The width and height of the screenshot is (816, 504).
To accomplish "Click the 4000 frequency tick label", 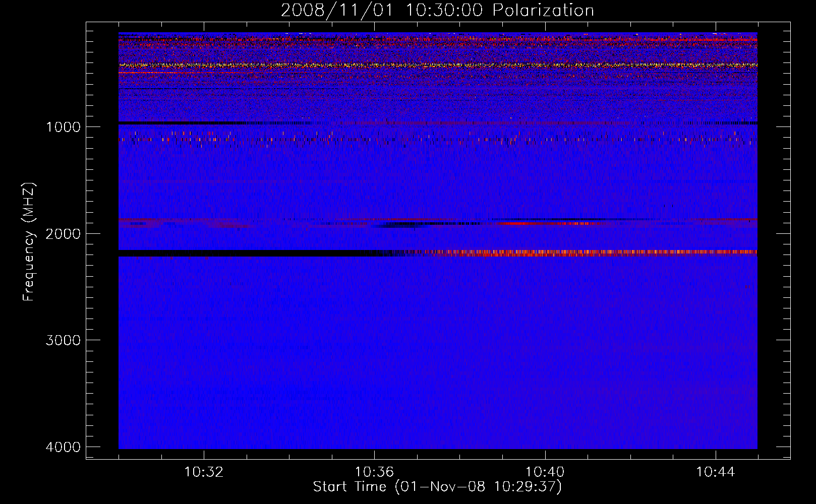I will point(63,447).
